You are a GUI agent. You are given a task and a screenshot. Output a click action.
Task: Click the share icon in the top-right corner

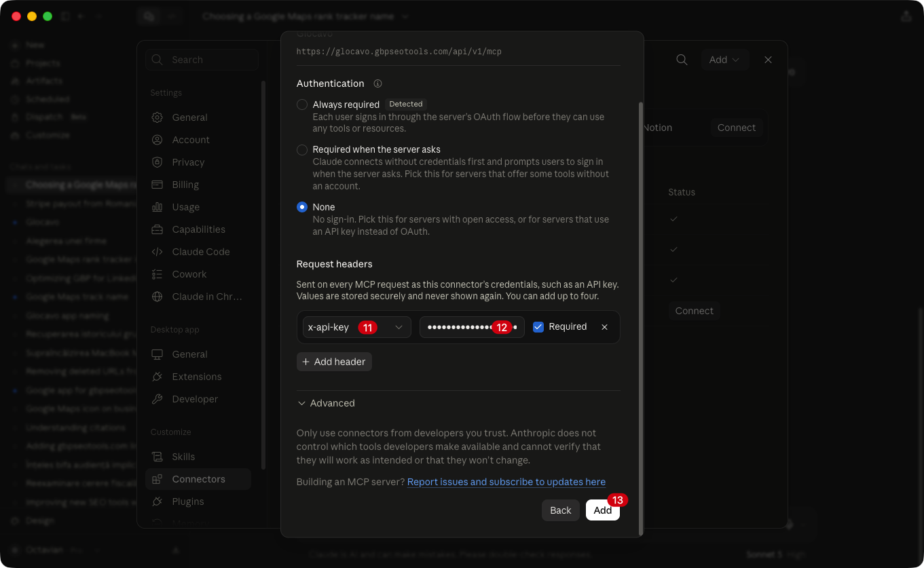point(906,16)
